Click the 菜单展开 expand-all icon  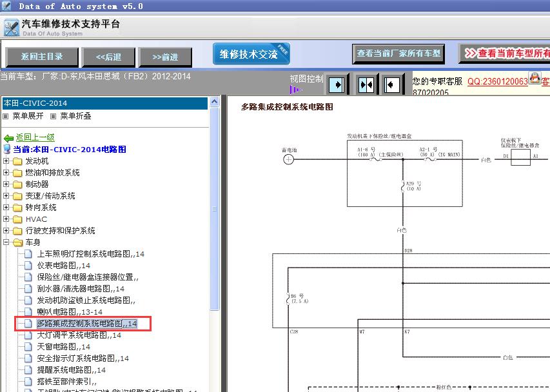tap(6, 117)
